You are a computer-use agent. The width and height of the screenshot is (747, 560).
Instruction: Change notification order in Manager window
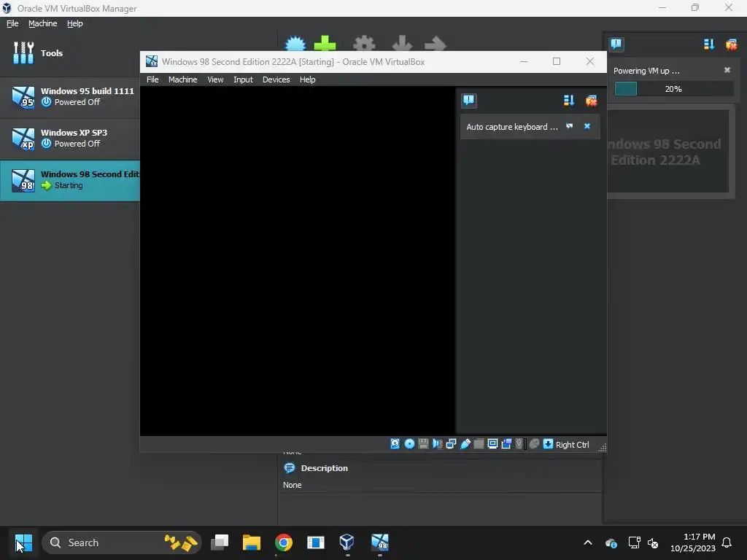pyautogui.click(x=709, y=44)
